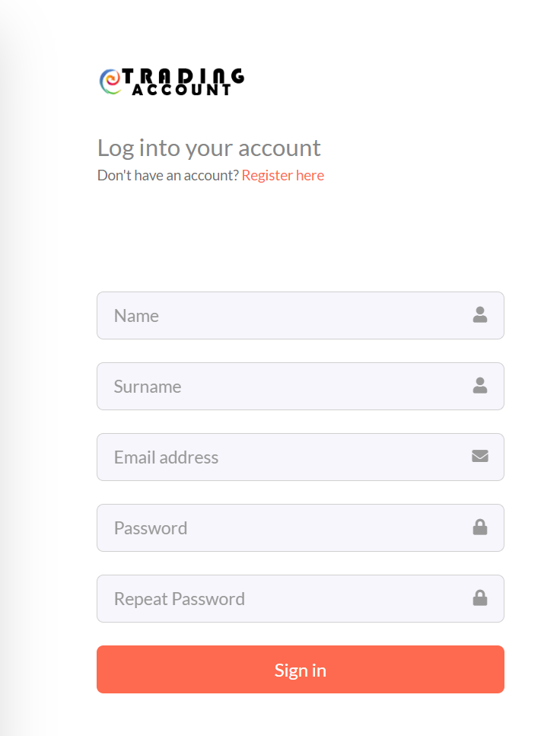Submit the form with Sign in button
Viewport: 560px width, 736px height.
[301, 669]
